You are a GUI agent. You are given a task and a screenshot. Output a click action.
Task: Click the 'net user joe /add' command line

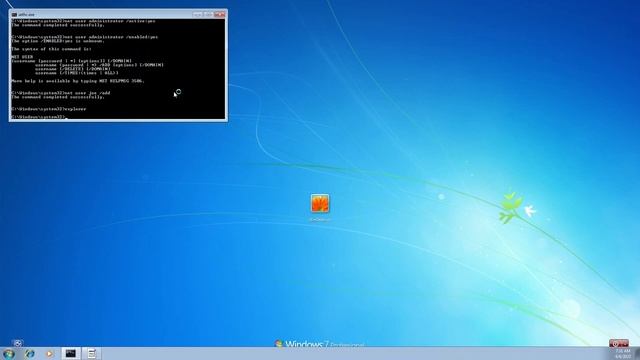[61, 93]
